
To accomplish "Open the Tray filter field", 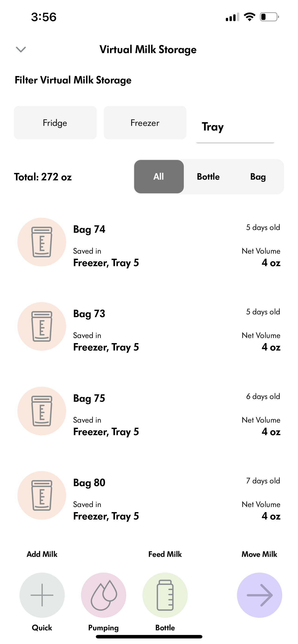I will tap(235, 127).
